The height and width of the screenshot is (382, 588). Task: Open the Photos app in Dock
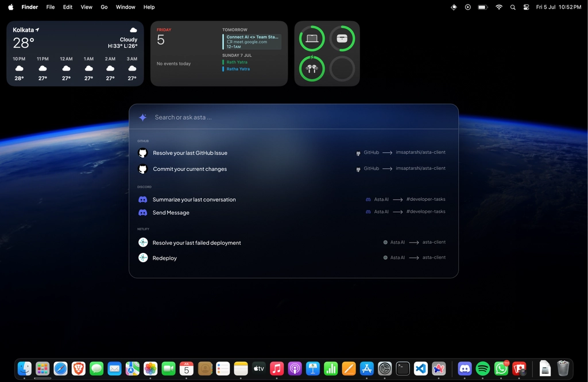point(150,369)
